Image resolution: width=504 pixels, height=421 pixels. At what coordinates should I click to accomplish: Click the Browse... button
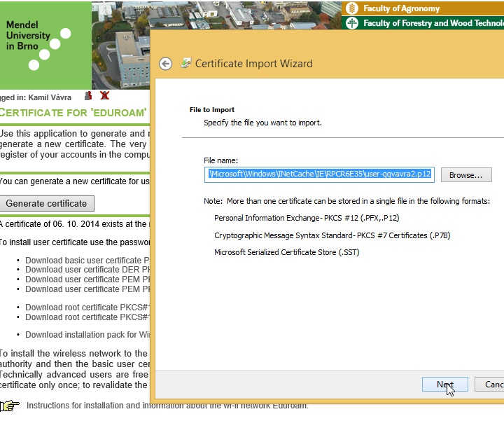click(466, 175)
